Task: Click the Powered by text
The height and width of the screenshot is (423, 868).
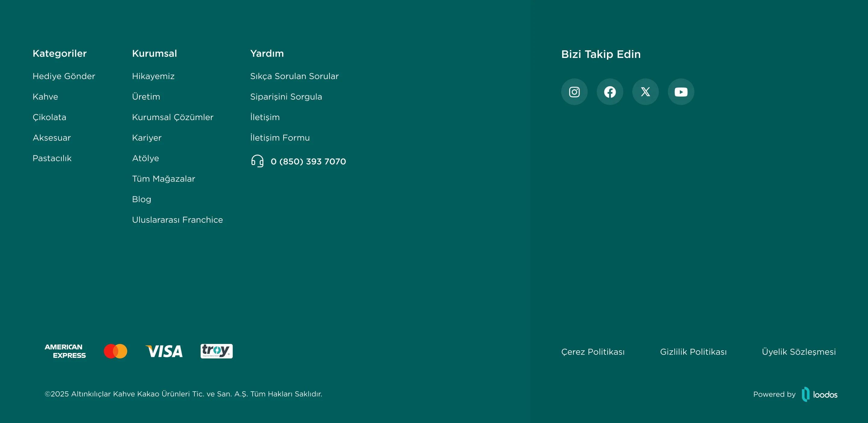Action: pos(775,394)
